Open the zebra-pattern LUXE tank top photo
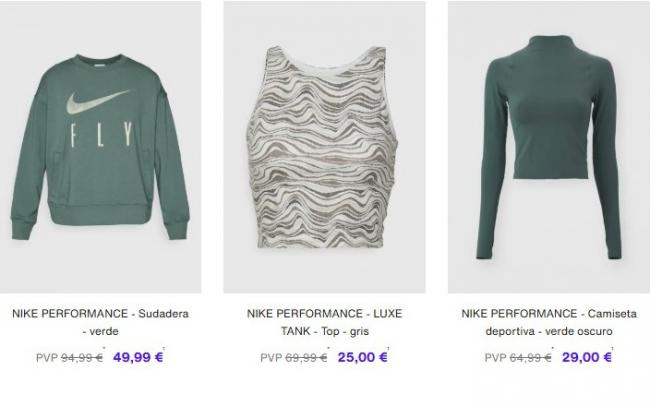 (x=325, y=147)
